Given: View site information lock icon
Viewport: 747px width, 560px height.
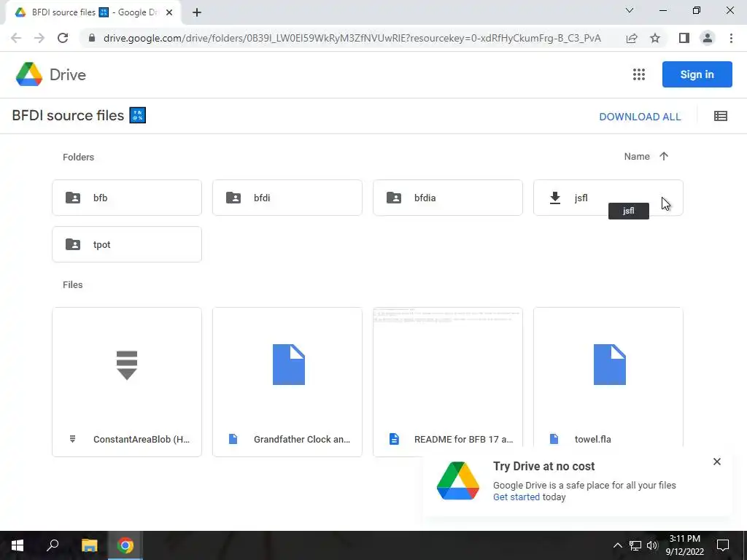Looking at the screenshot, I should 91,38.
